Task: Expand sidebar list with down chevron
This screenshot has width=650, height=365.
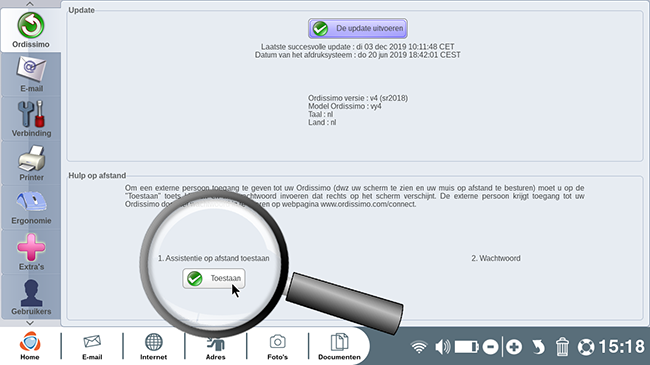Action: point(30,323)
